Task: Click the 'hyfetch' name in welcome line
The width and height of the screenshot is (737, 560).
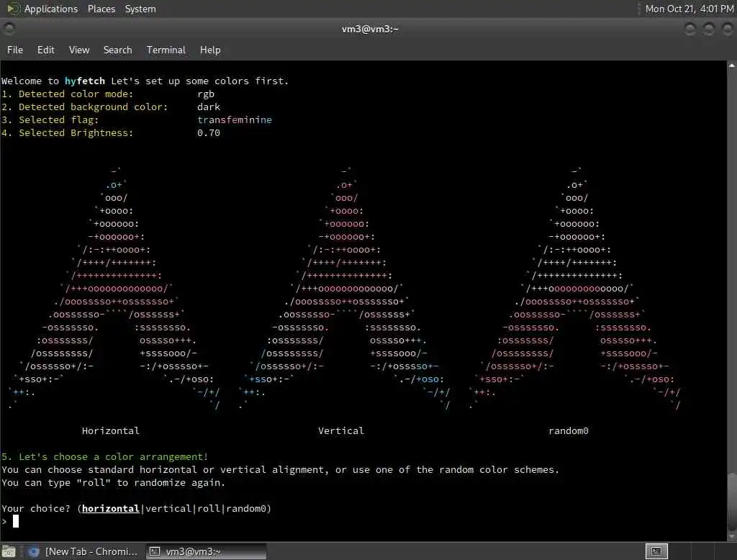Action: point(85,81)
